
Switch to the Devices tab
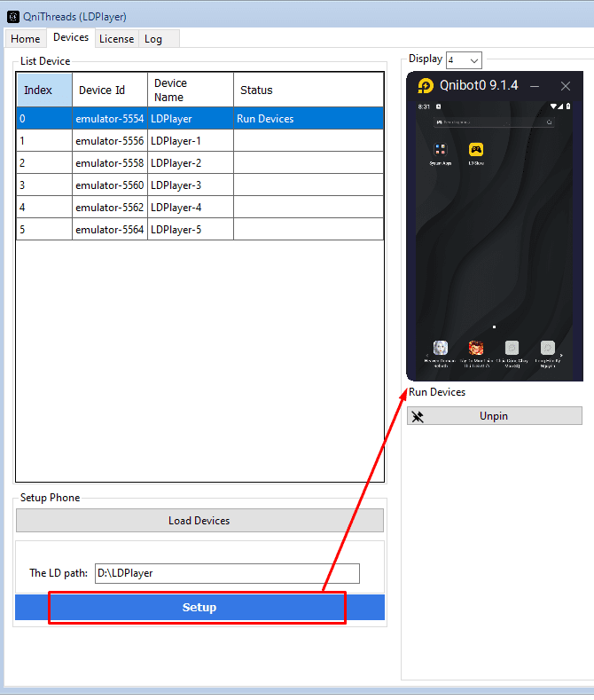pos(71,37)
